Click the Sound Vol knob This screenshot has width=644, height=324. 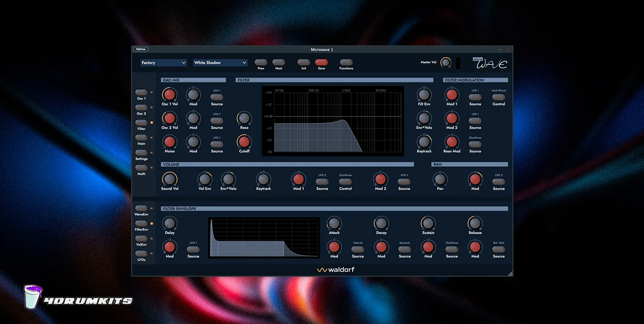169,179
